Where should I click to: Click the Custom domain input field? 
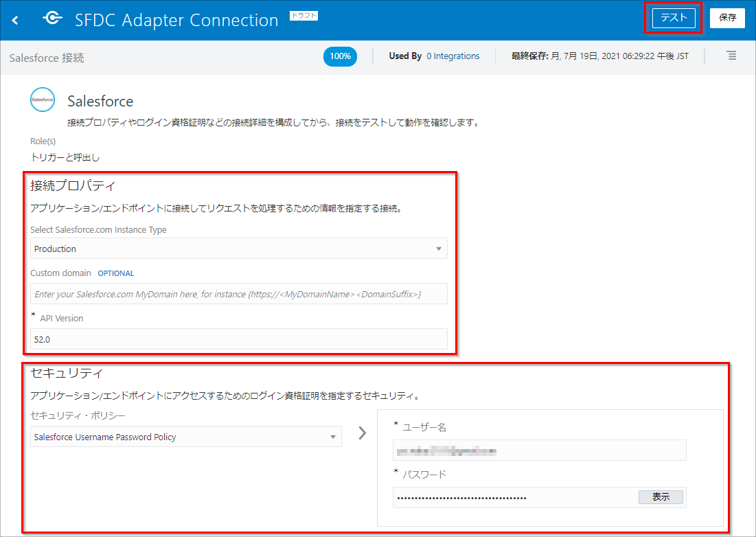[238, 294]
